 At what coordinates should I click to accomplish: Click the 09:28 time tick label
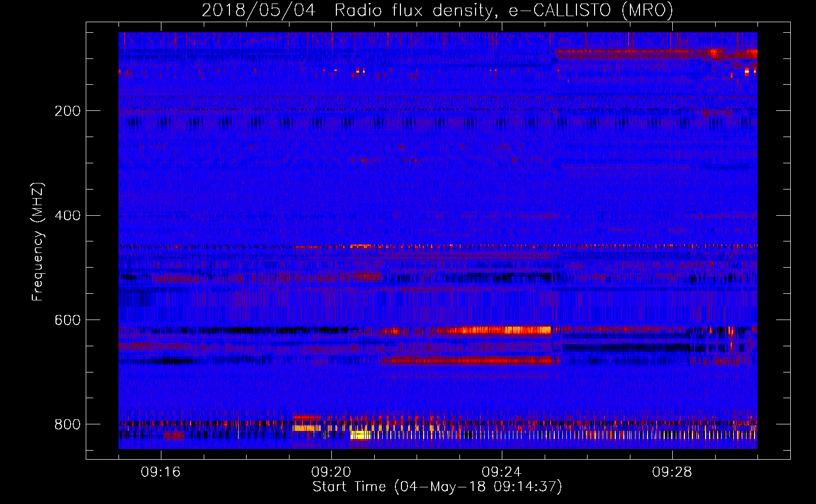coord(672,472)
